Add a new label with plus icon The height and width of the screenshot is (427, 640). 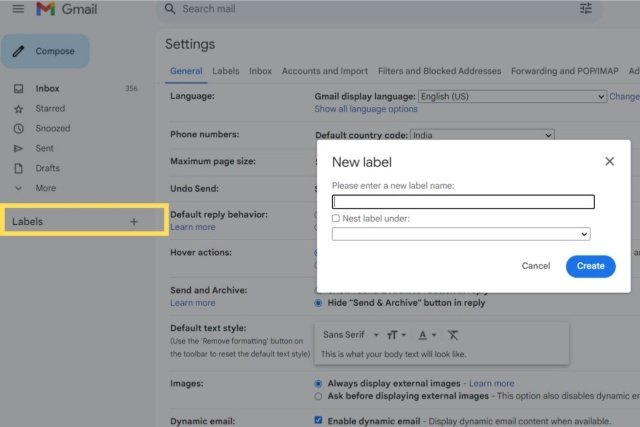[134, 222]
